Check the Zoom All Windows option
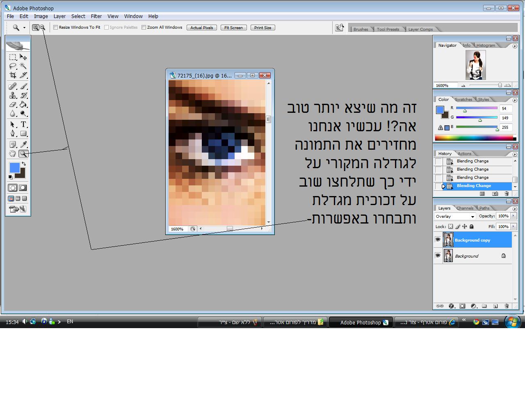Image resolution: width=525 pixels, height=420 pixels. coord(144,27)
